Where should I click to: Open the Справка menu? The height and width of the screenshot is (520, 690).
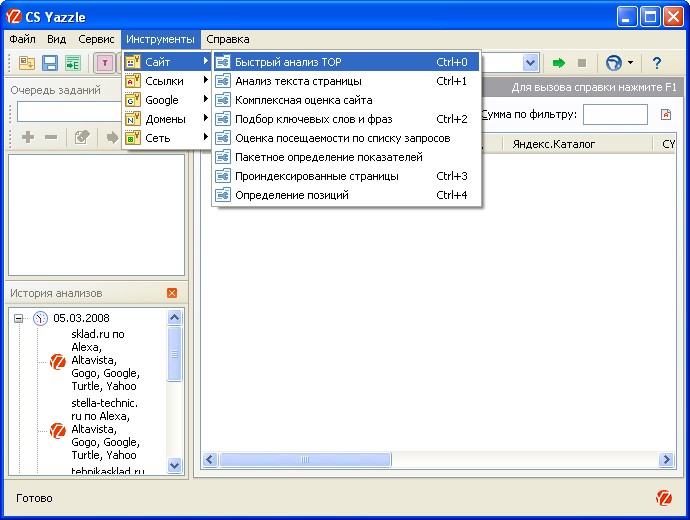[228, 39]
